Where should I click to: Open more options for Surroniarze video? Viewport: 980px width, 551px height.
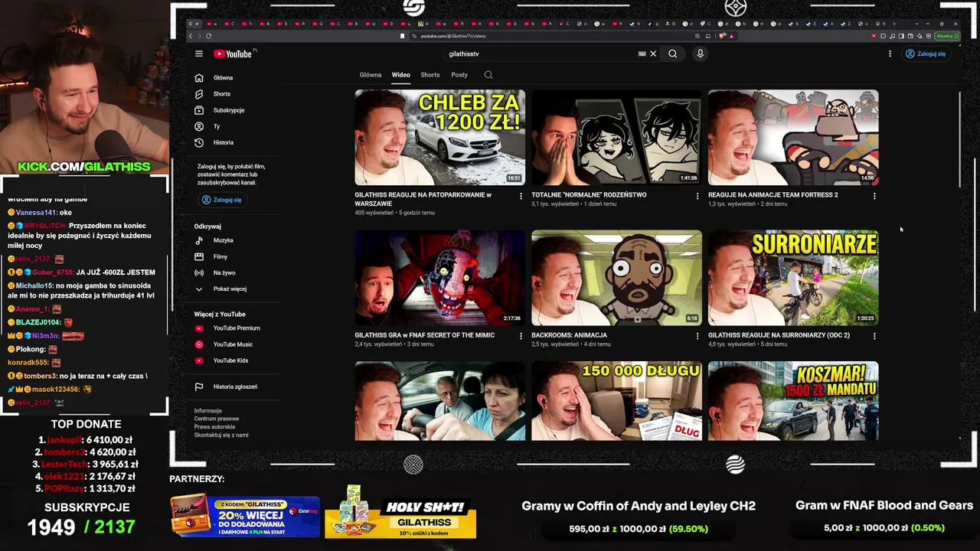point(874,336)
